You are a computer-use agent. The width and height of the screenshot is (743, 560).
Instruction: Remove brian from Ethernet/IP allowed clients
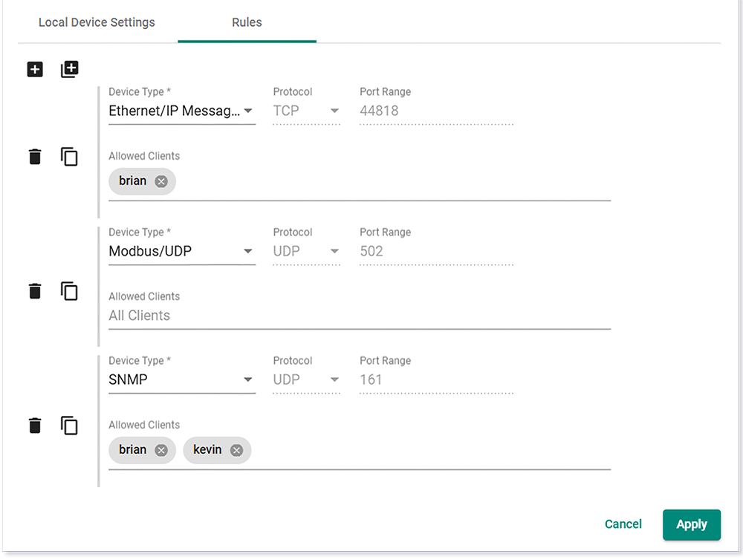[x=161, y=181]
